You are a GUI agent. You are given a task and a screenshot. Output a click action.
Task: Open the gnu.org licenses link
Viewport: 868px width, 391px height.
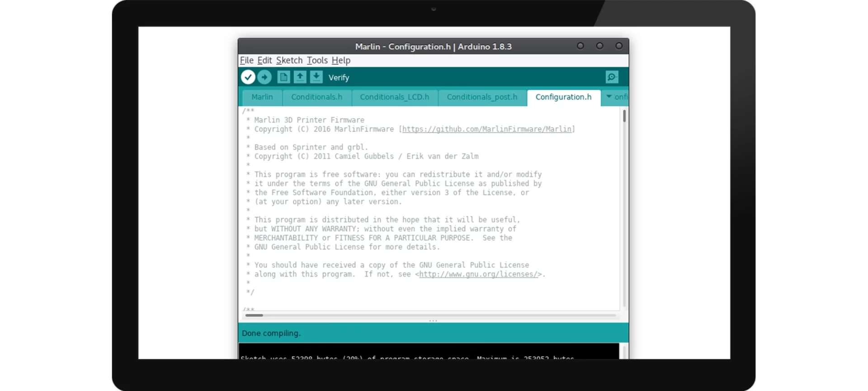478,274
